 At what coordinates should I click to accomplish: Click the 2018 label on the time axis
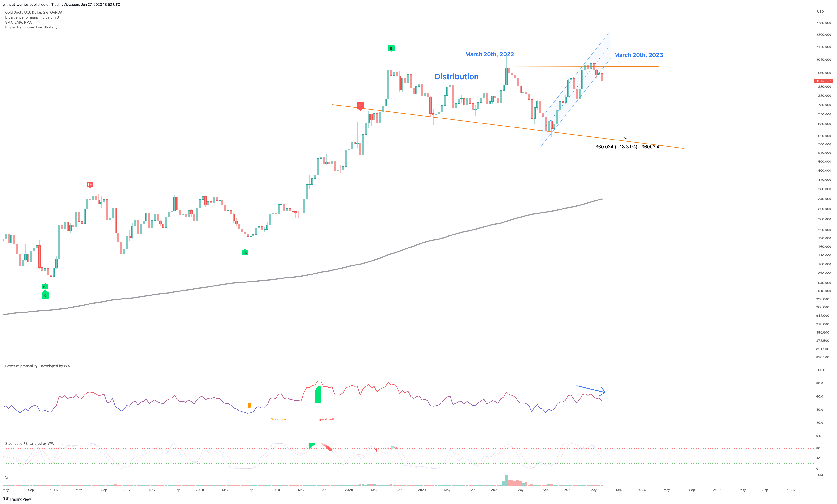200,490
